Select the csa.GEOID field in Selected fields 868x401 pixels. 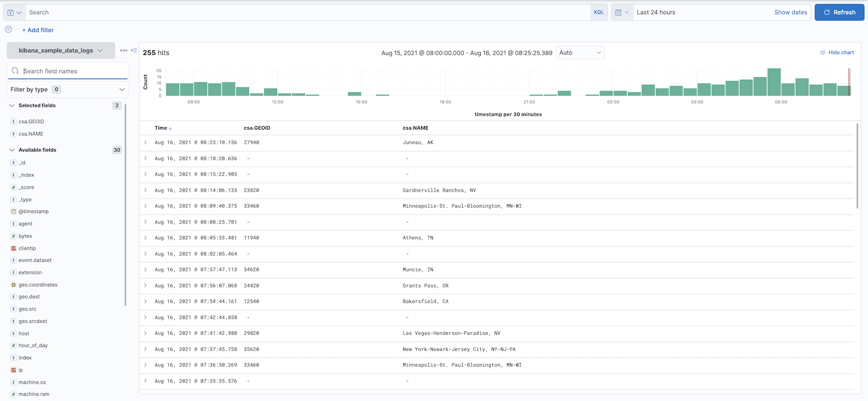point(31,122)
